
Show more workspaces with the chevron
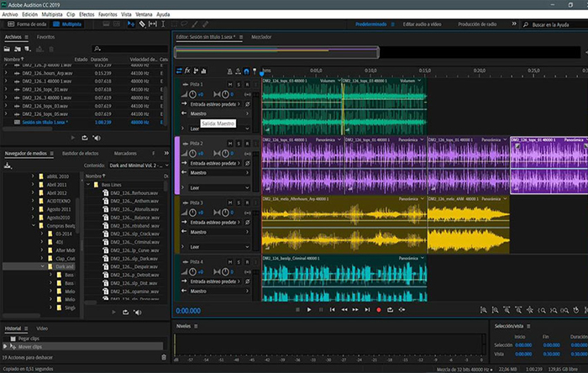pyautogui.click(x=514, y=24)
